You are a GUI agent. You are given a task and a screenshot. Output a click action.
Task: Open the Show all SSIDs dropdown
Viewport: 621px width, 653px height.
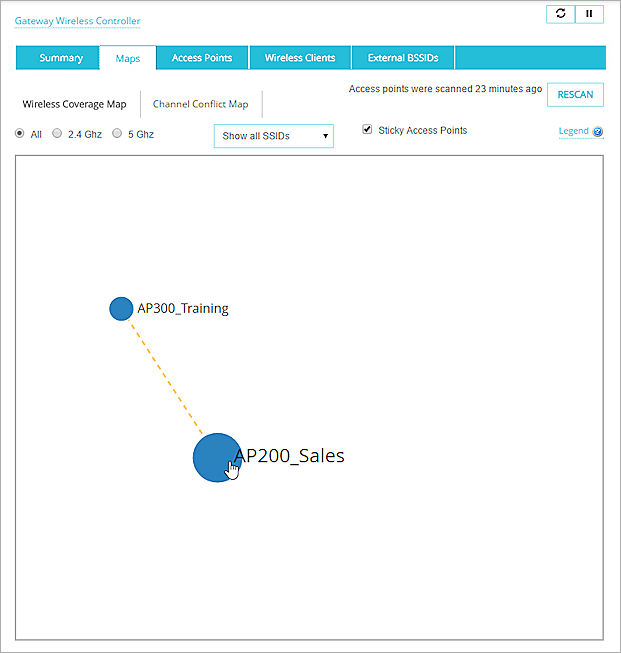coord(274,136)
